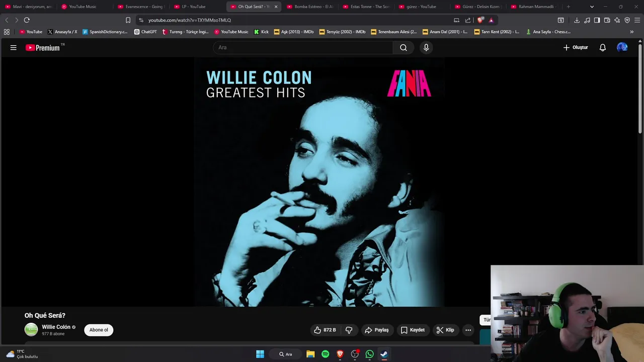This screenshot has height=362, width=644.
Task: Switch to gürez - YouTube tab
Action: 423,7
